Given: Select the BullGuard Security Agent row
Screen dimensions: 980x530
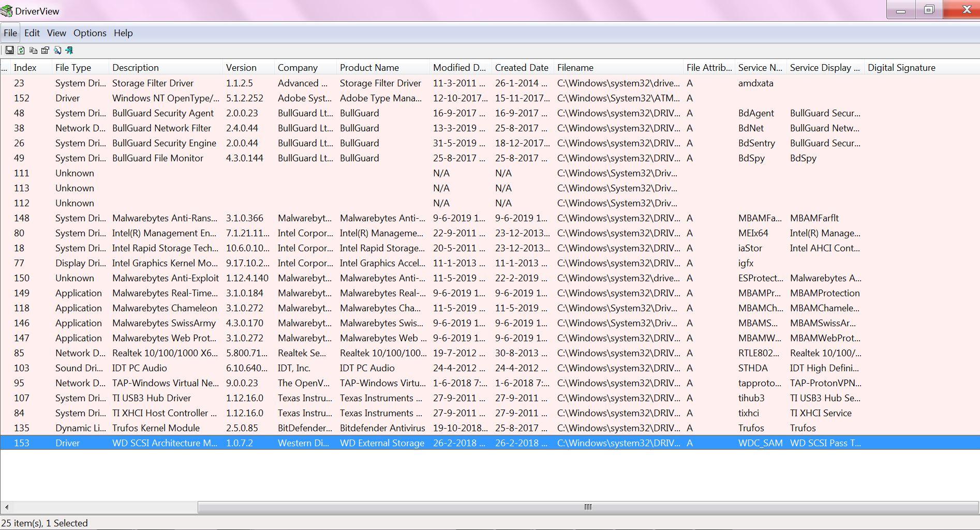Looking at the screenshot, I should (x=489, y=113).
